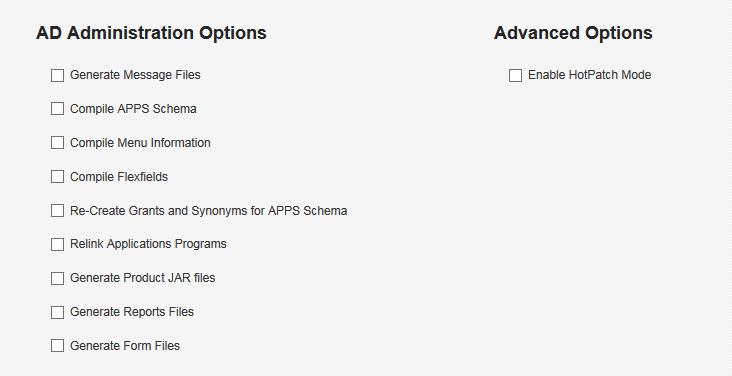Viewport: 732px width, 376px height.
Task: Enable the Generate Reports Files checkbox
Action: click(57, 312)
